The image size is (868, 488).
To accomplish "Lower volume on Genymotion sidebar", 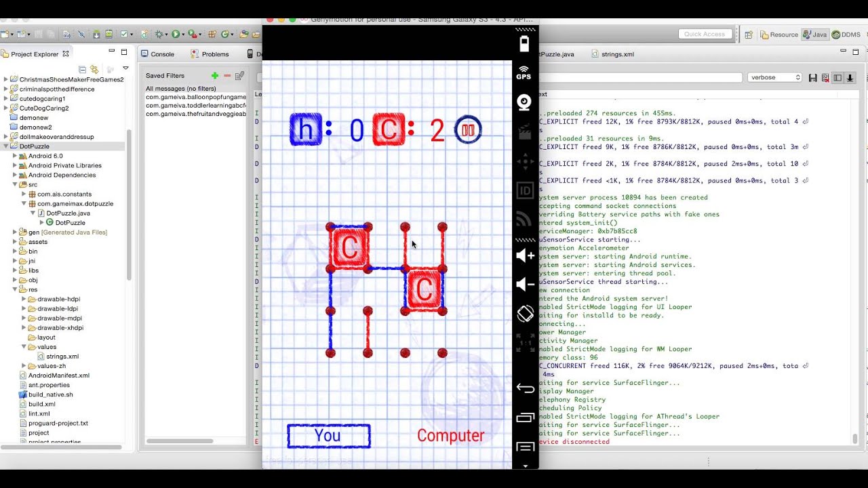I will (x=525, y=284).
